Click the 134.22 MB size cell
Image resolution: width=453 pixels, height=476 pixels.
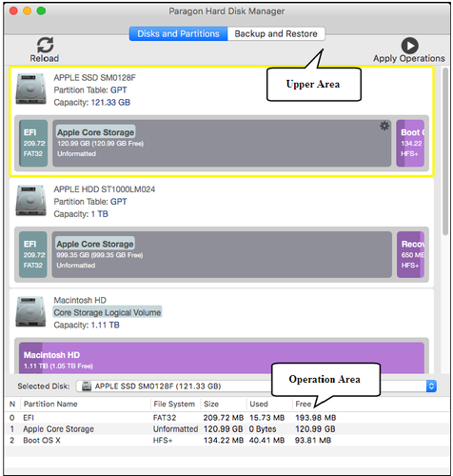point(224,441)
